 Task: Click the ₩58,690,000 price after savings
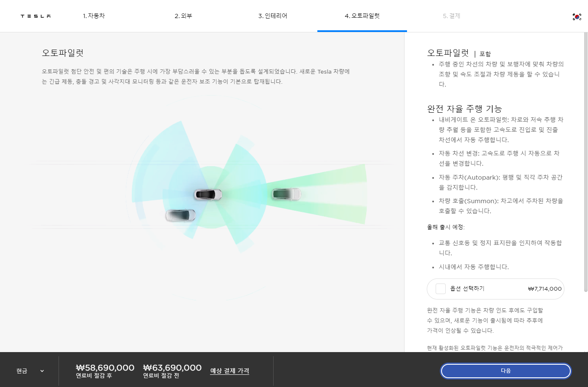pos(105,368)
